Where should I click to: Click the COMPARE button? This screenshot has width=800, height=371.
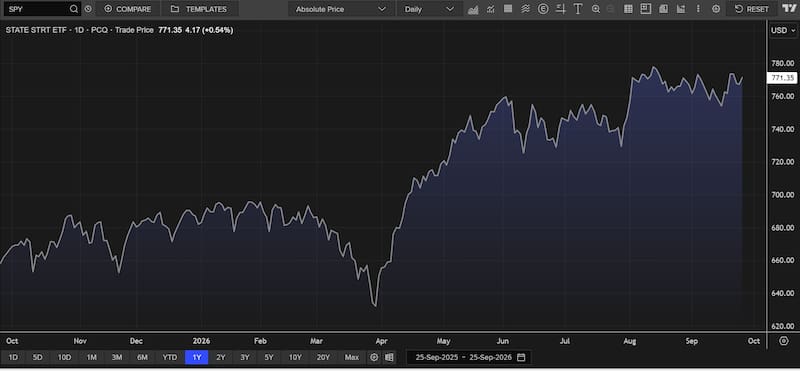tap(128, 9)
